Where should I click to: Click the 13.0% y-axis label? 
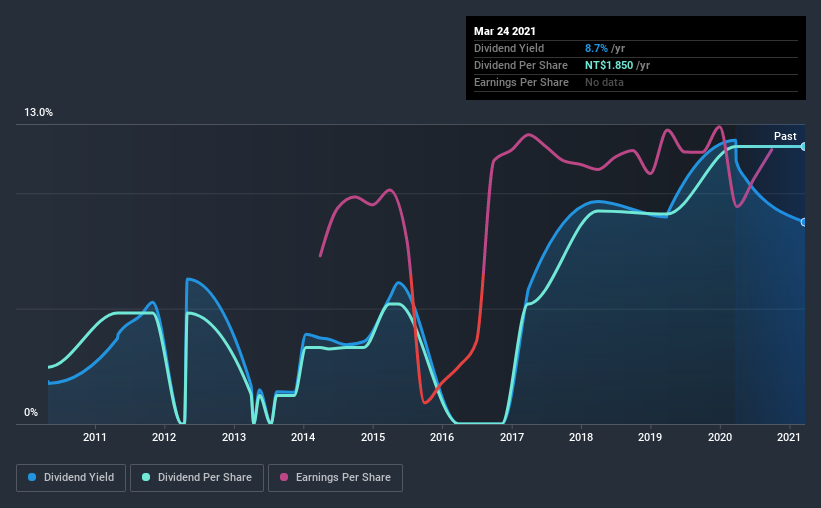click(x=38, y=112)
